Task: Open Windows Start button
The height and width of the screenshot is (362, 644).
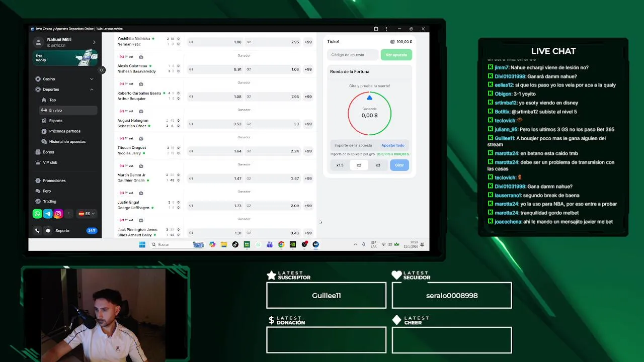Action: pos(142,244)
